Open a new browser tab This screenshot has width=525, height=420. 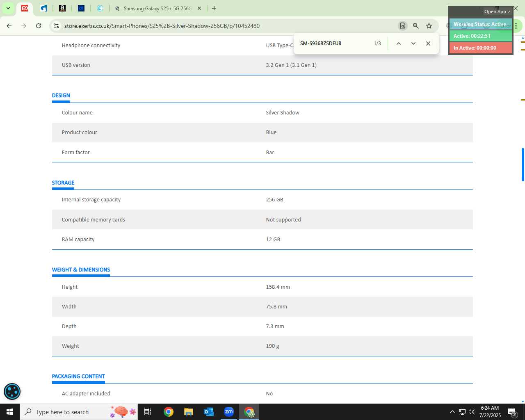click(x=214, y=8)
